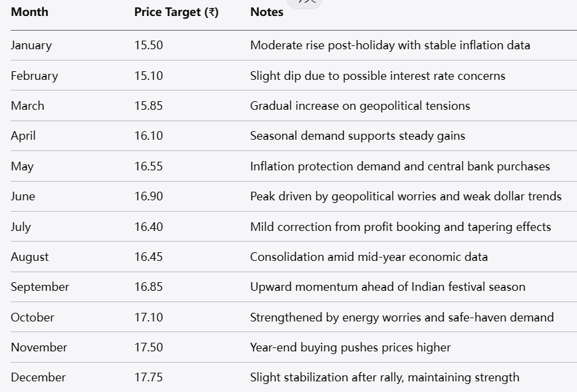The width and height of the screenshot is (577, 392).
Task: Click the partially visible button above Notes
Action: (x=307, y=3)
